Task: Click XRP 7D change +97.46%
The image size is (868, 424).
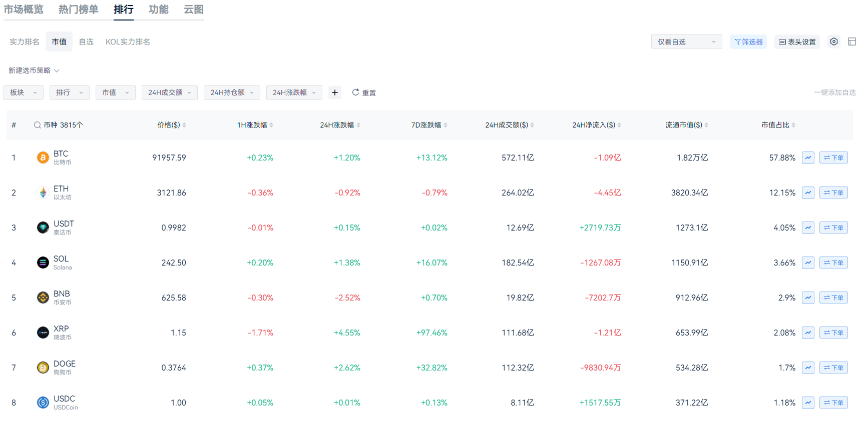Action: click(x=432, y=332)
